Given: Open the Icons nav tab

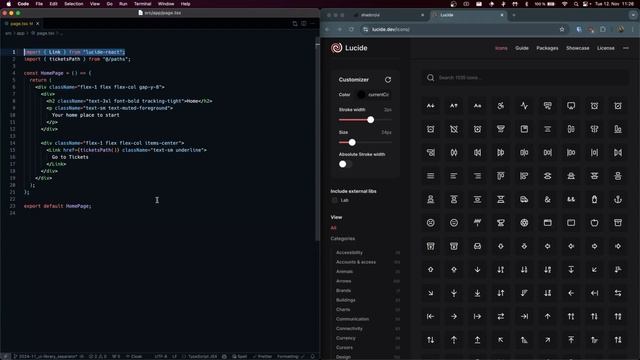Looking at the screenshot, I should point(501,48).
